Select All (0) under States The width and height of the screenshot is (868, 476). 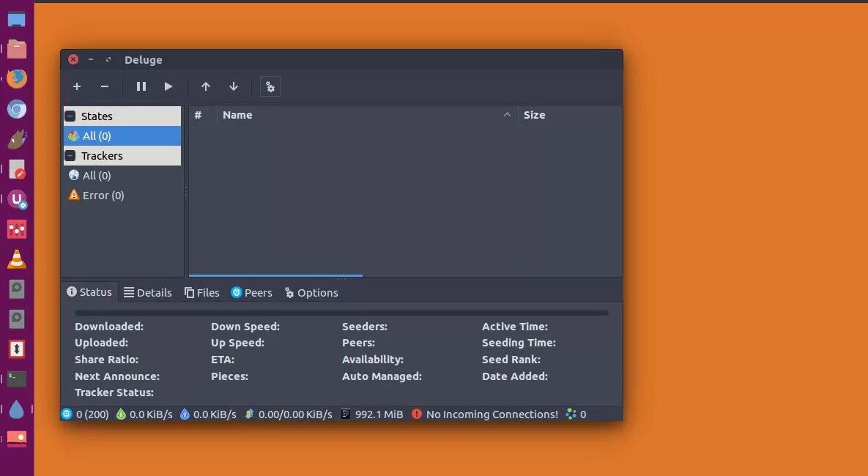(x=122, y=136)
